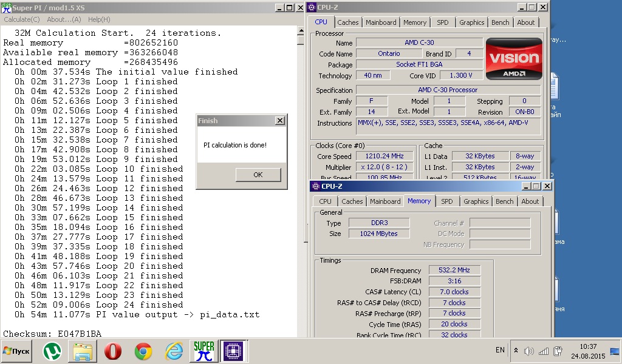Viewport: 622px width, 364px height.
Task: Open file explorer folder icon in taskbar
Action: [83, 351]
